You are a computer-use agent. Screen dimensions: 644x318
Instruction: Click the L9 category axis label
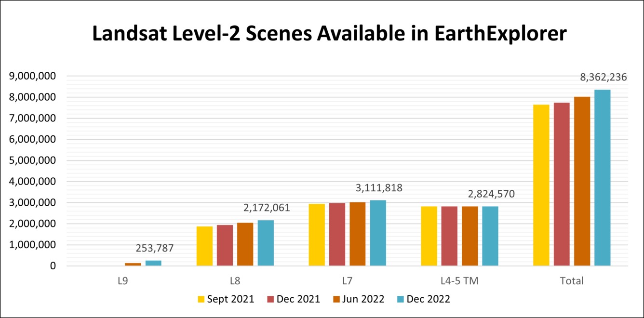pos(123,281)
